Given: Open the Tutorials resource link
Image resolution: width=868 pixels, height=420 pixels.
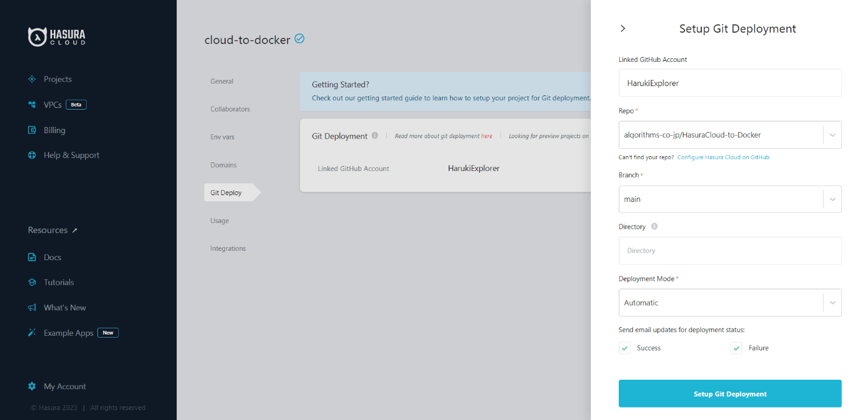Looking at the screenshot, I should pos(59,282).
